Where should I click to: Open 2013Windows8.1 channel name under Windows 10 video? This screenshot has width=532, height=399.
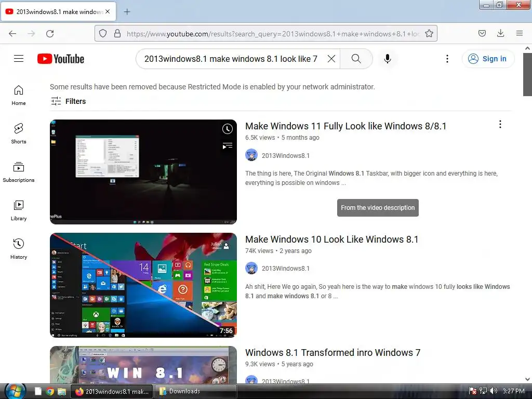285,269
